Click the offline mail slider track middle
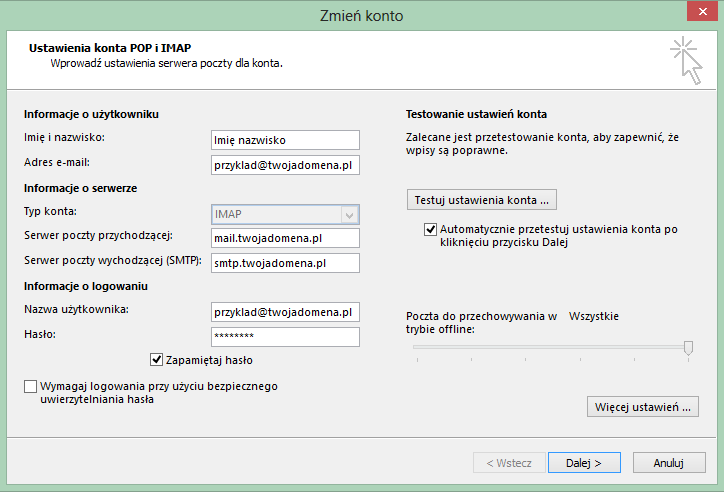This screenshot has width=724, height=492. 553,347
